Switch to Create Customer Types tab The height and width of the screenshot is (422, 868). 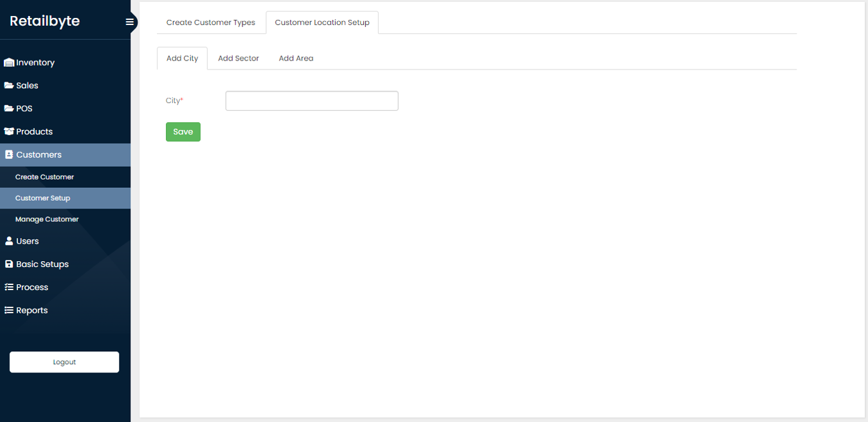click(211, 23)
